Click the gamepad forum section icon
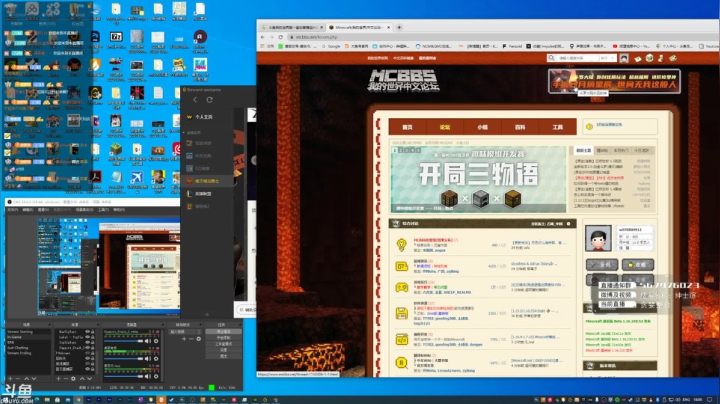Image resolution: width=720 pixels, height=404 pixels. (401, 287)
